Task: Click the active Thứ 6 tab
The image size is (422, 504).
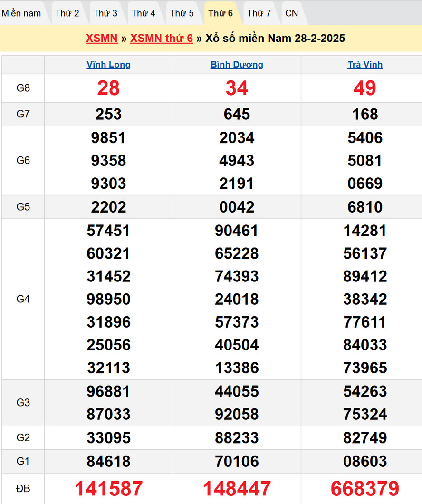Action: [221, 13]
